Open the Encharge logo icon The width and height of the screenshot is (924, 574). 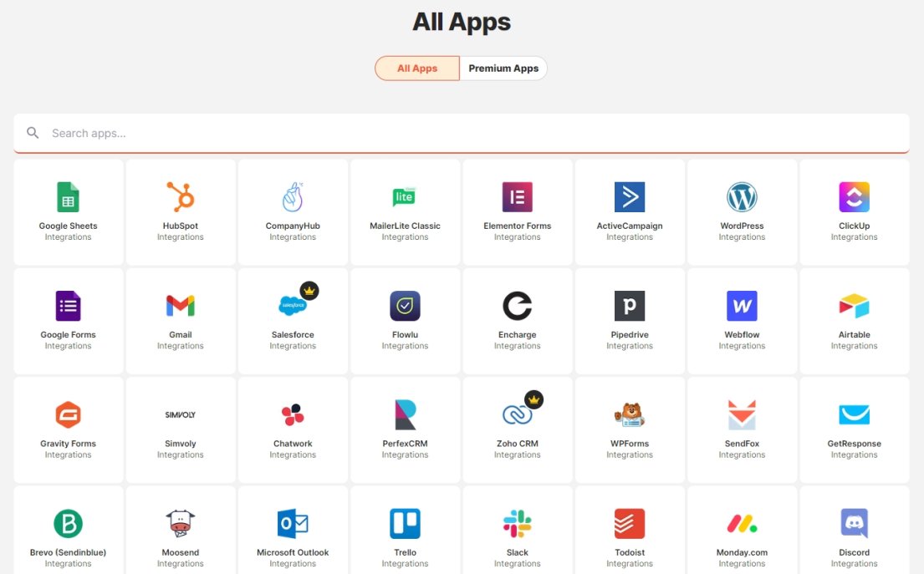tap(518, 306)
